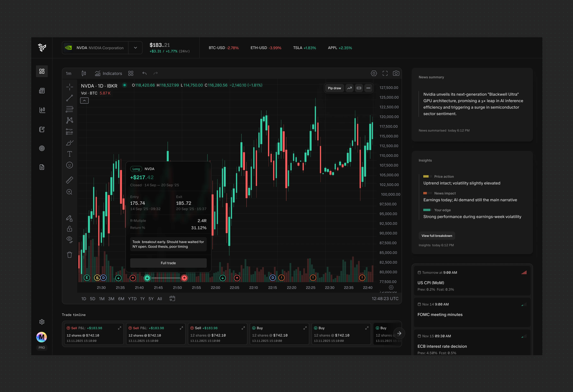Undo the last chart action
Screen dimensions: 573x392
(145, 73)
